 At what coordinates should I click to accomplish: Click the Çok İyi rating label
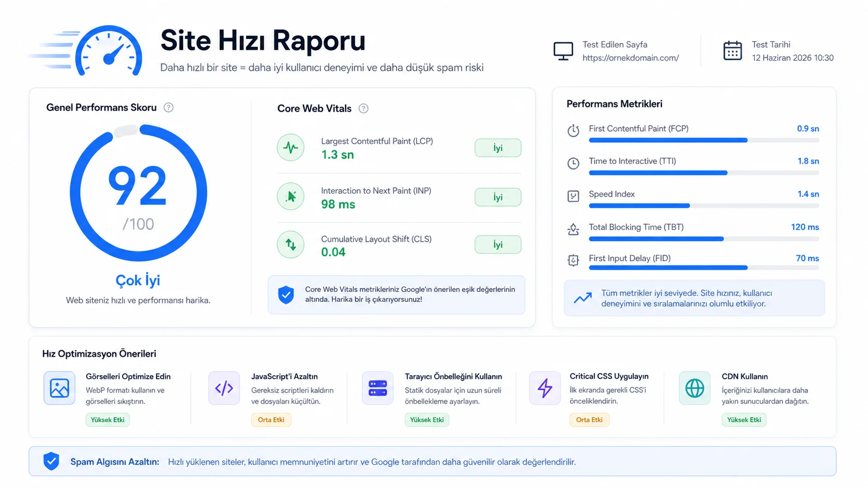(138, 280)
